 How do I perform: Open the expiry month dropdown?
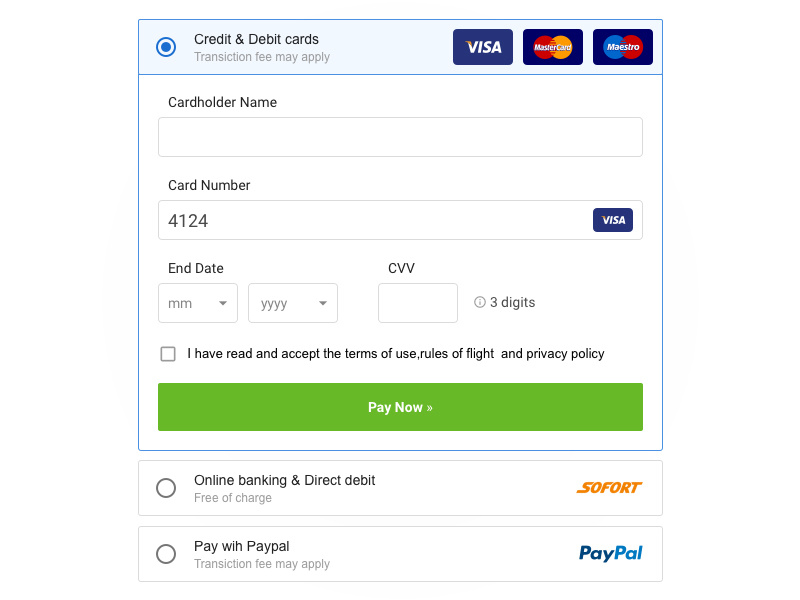pyautogui.click(x=198, y=303)
